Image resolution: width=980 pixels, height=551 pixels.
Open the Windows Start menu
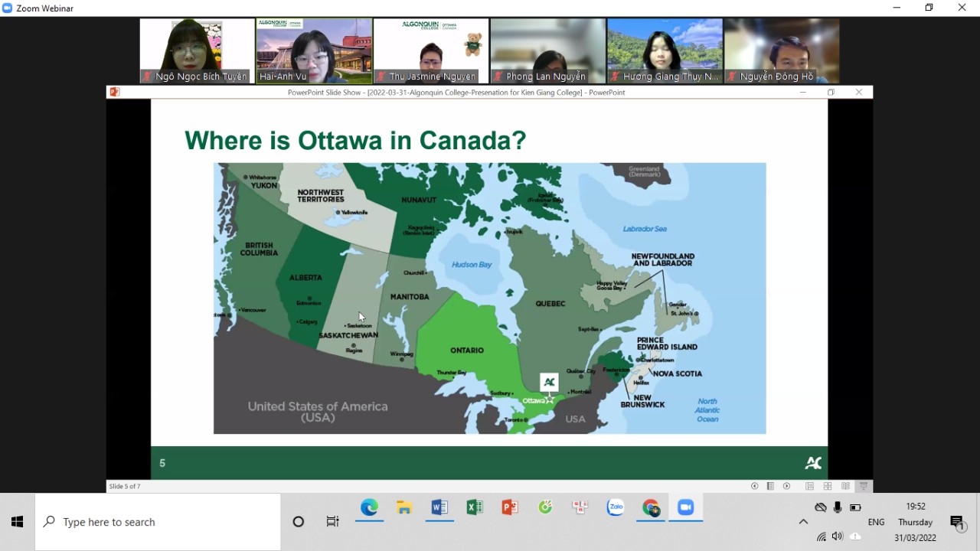tap(17, 522)
